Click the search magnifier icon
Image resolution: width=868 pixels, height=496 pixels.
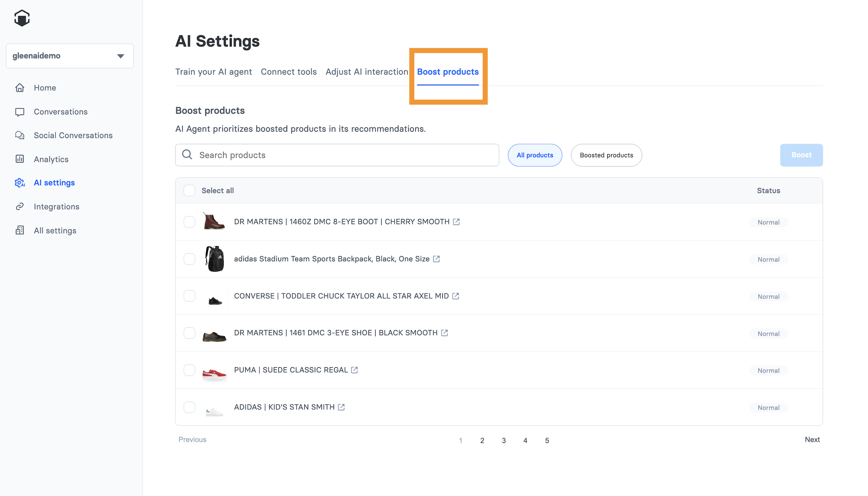point(187,154)
